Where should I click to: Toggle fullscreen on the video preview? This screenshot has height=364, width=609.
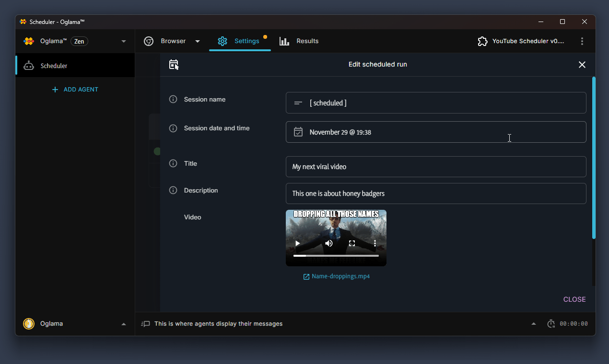pyautogui.click(x=352, y=243)
